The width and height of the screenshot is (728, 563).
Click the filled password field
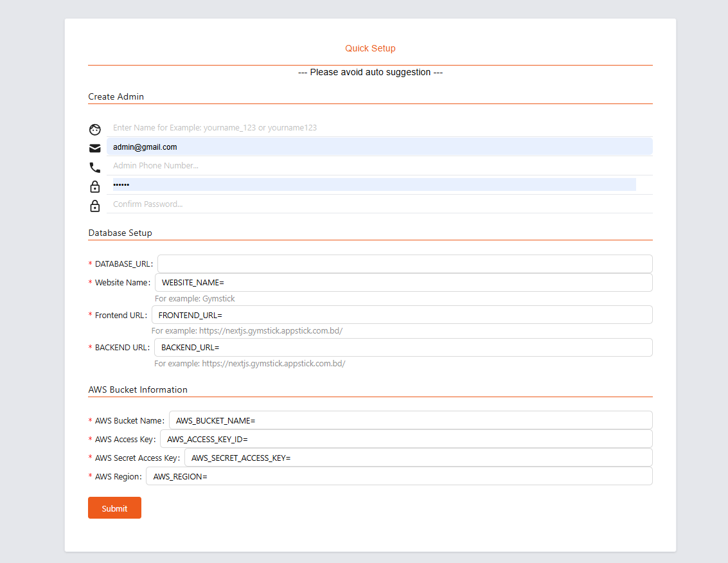click(373, 184)
